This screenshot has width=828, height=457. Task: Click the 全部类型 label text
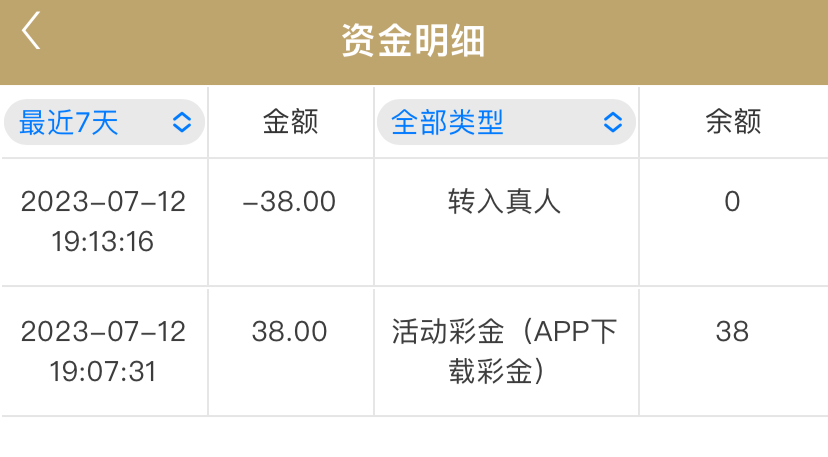[447, 123]
